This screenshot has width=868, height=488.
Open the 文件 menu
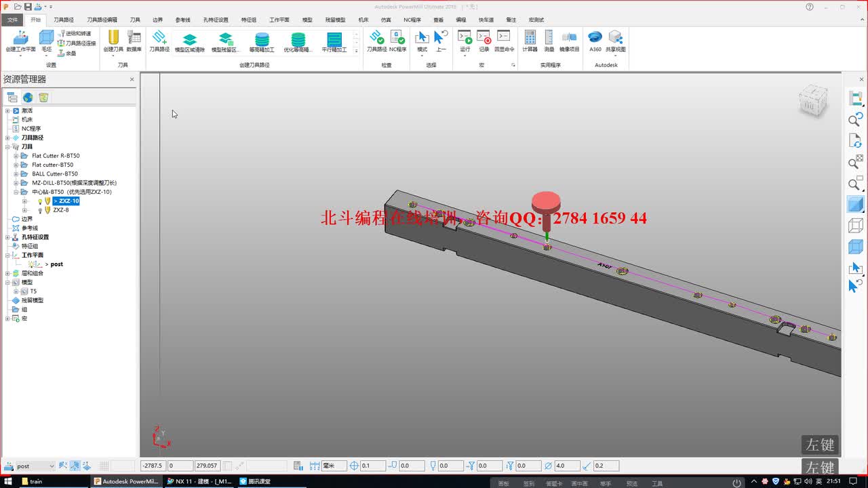point(13,20)
